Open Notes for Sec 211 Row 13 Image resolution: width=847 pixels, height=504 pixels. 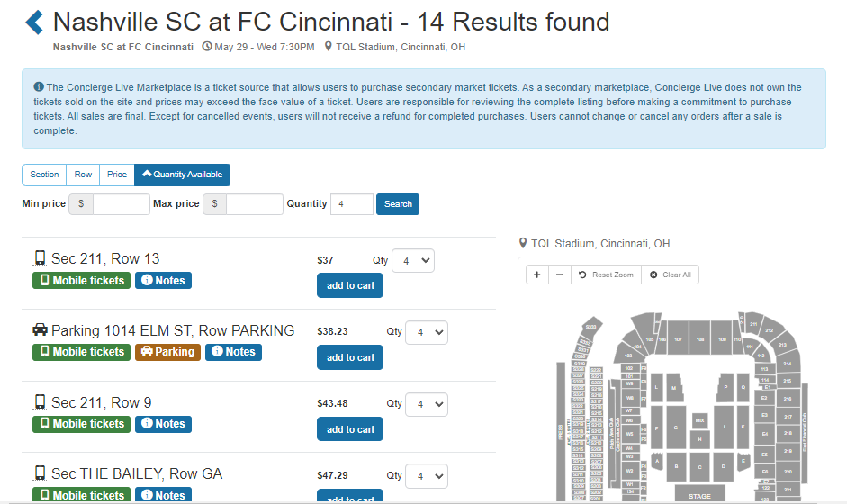tap(163, 281)
